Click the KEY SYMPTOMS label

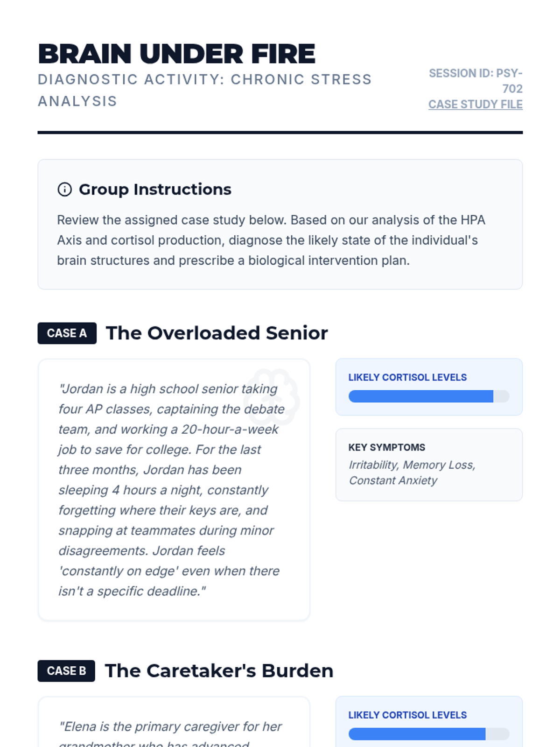coord(386,447)
